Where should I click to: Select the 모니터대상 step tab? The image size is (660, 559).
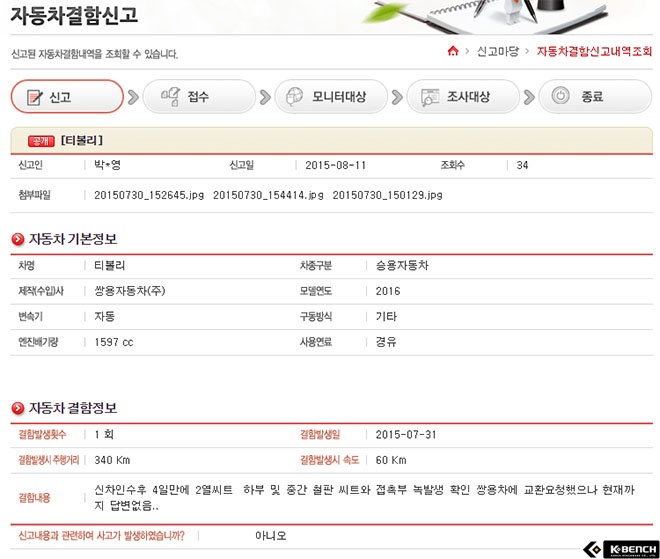(x=331, y=96)
